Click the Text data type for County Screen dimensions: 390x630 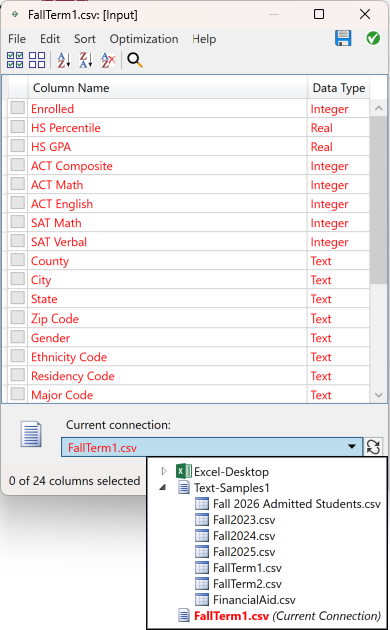(321, 261)
